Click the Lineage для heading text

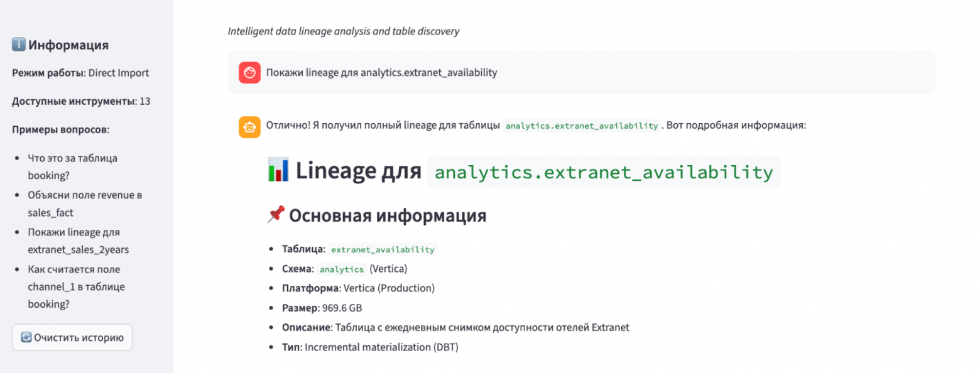(x=359, y=170)
